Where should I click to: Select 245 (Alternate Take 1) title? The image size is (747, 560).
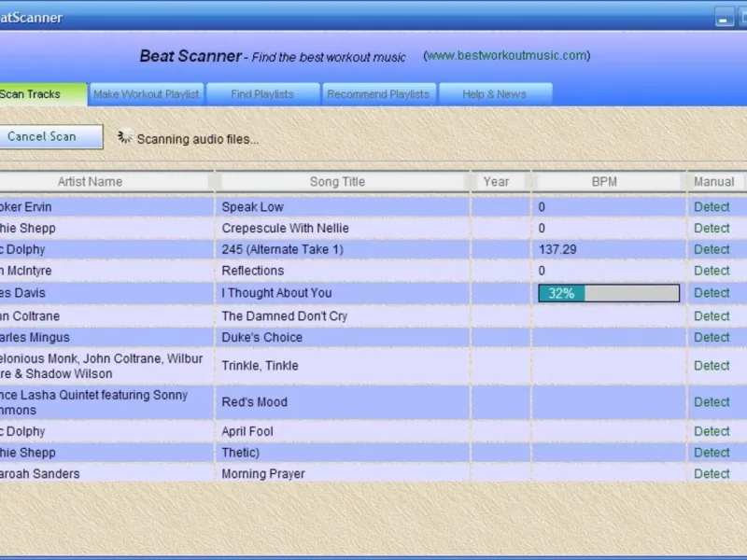click(x=282, y=249)
